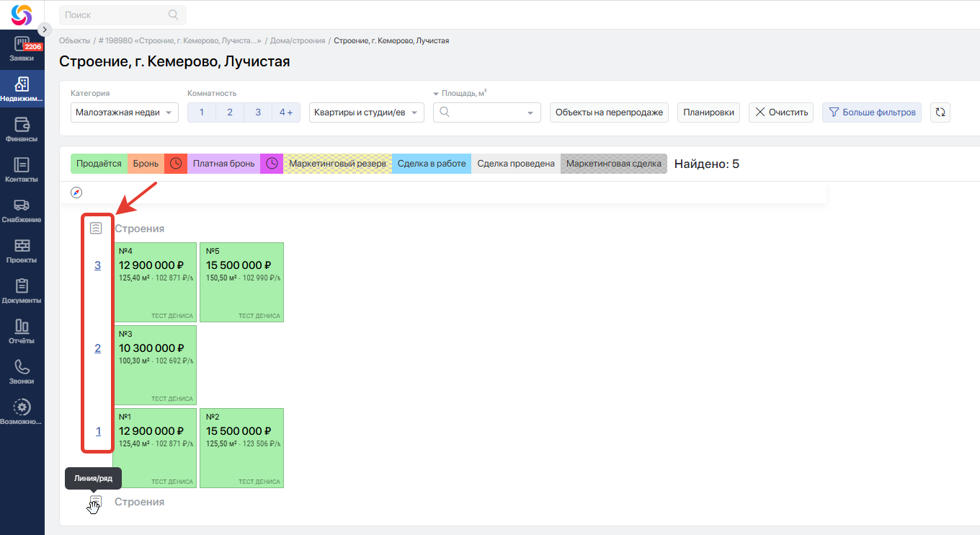Open the Звонки phone icon
Image resolution: width=980 pixels, height=535 pixels.
[x=22, y=372]
